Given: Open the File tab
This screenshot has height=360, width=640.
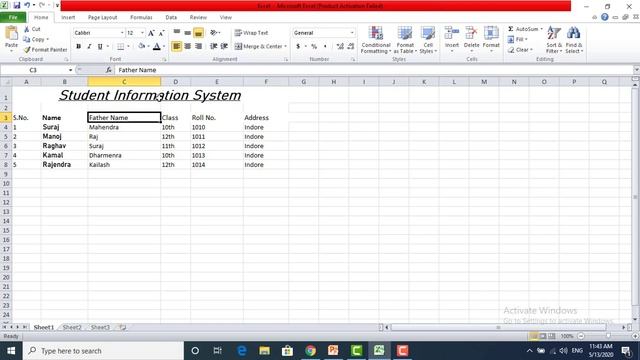Looking at the screenshot, I should [13, 18].
